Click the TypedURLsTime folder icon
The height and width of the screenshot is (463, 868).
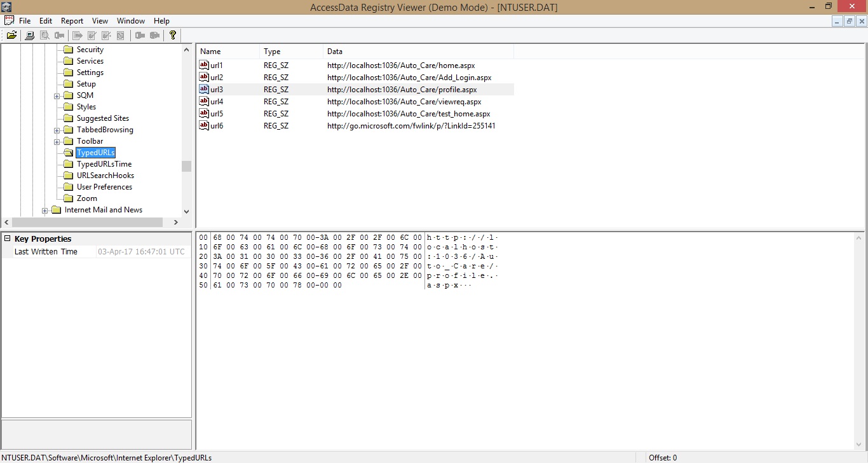point(69,164)
